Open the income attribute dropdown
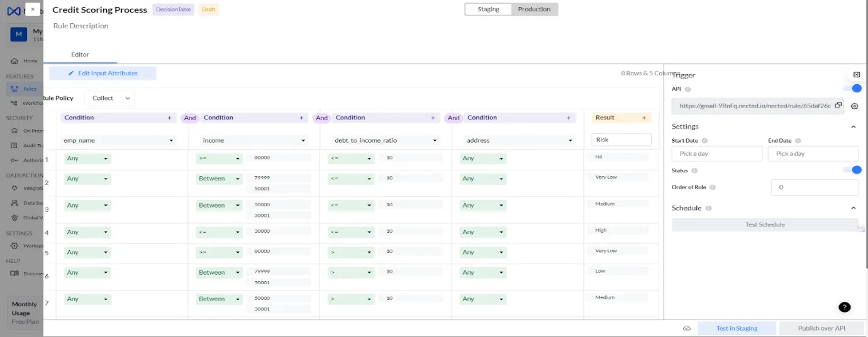868x337 pixels. click(253, 141)
